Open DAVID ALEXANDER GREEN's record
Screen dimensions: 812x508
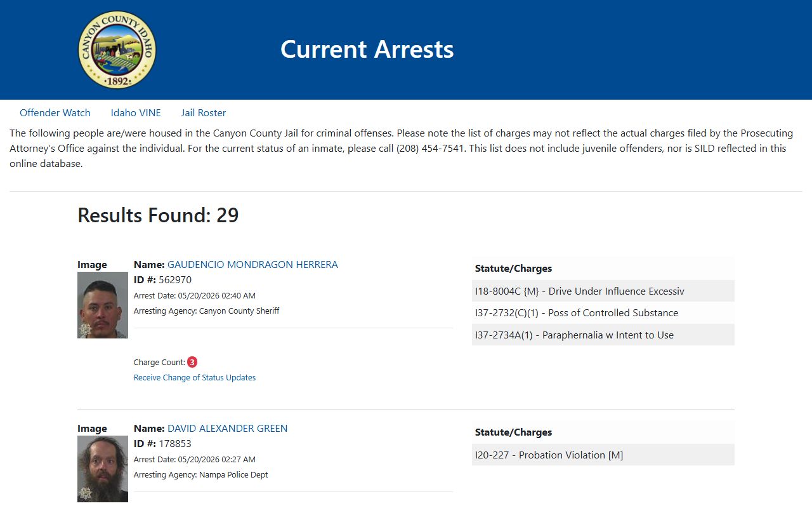[x=227, y=429]
